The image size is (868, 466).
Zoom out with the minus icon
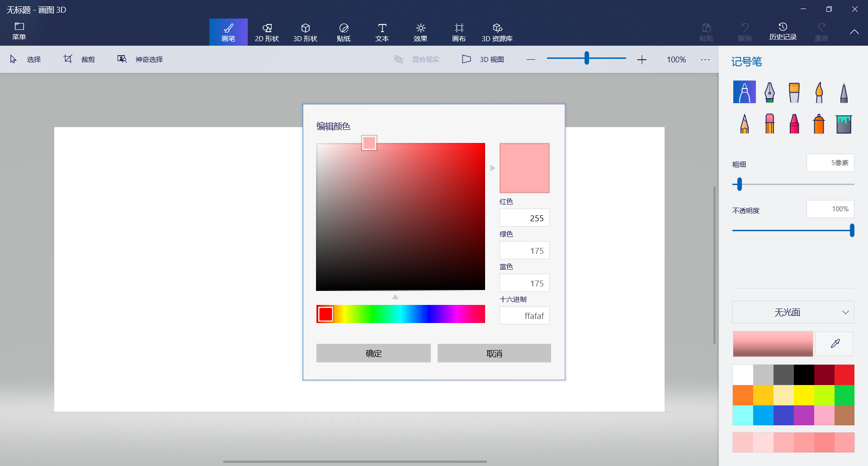pos(531,59)
